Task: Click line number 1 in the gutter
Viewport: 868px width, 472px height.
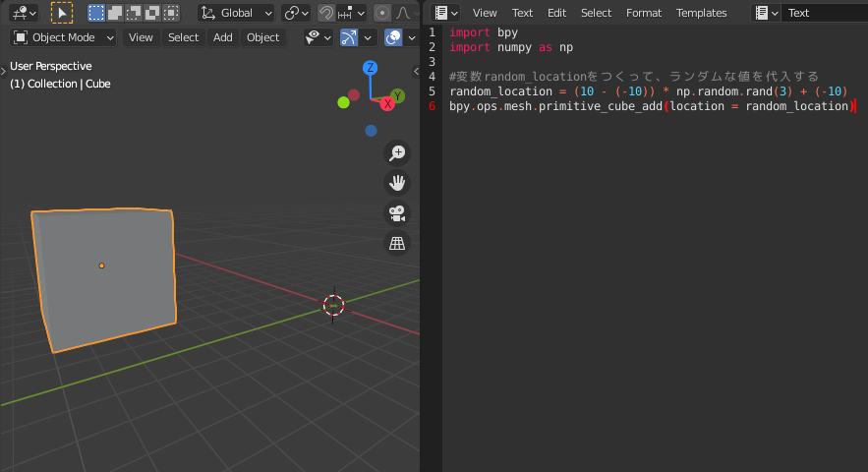Action: [432, 32]
